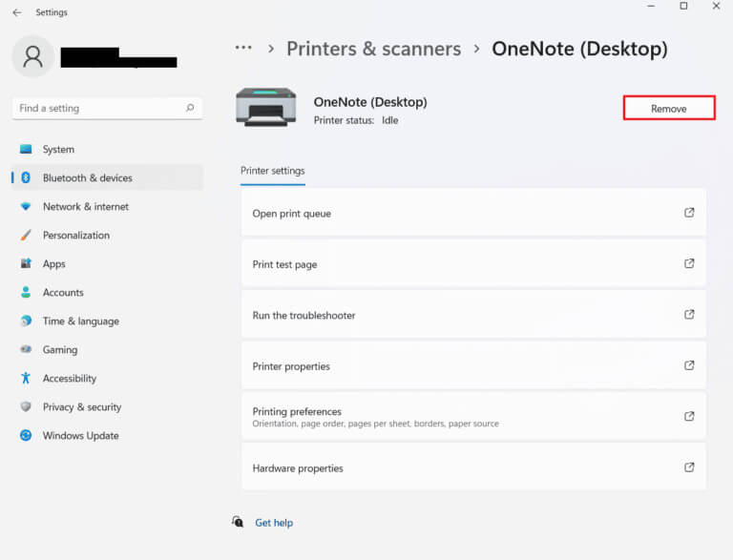Click the Find a setting search box
The width and height of the screenshot is (733, 560).
[x=108, y=108]
